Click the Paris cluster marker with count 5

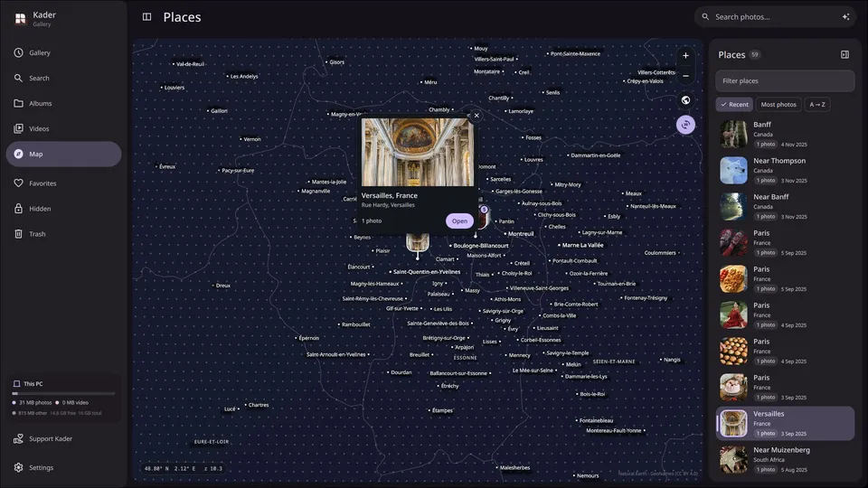pos(483,216)
